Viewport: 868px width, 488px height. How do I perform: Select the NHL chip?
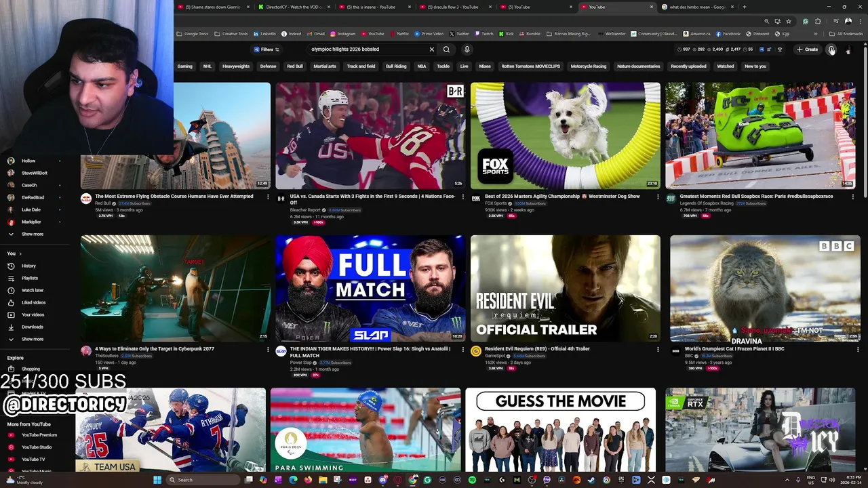(208, 66)
